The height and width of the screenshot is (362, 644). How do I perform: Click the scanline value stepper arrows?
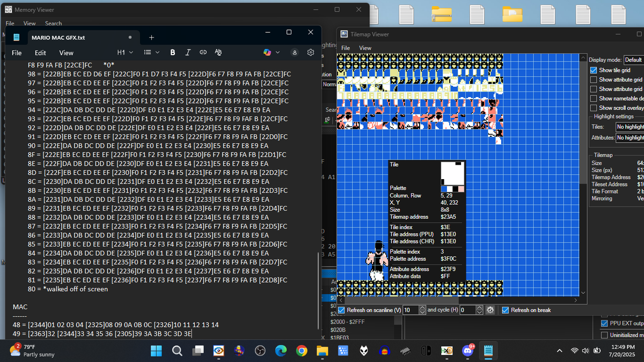(423, 310)
